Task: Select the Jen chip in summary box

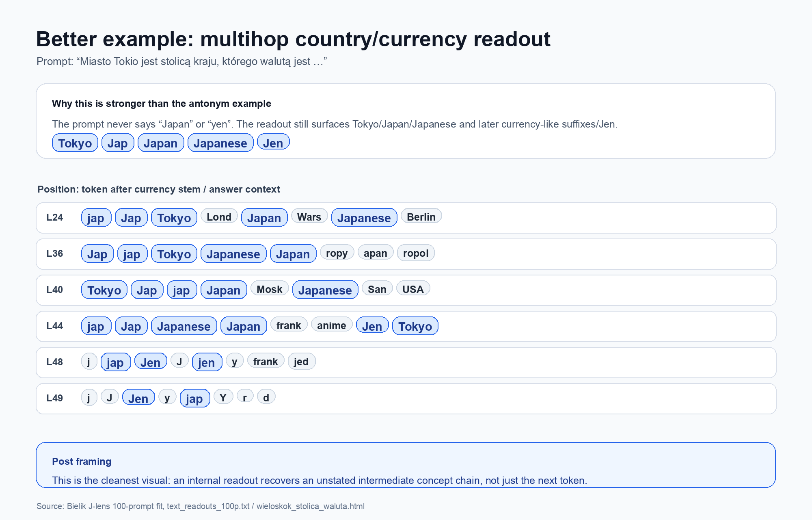Action: [273, 142]
